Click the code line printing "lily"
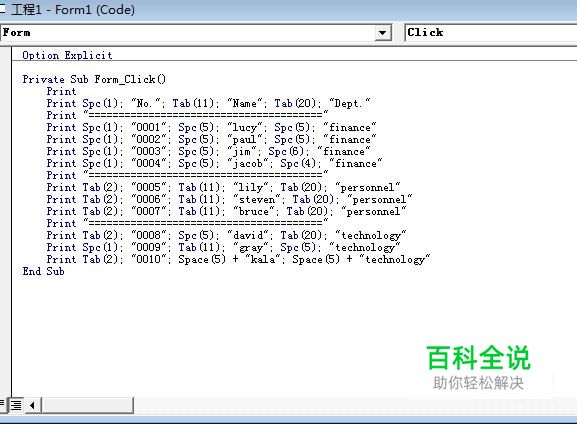The image size is (577, 424). (223, 187)
